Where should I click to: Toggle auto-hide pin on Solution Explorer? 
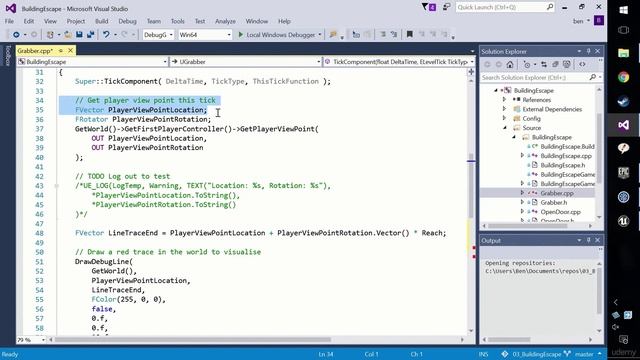click(588, 51)
